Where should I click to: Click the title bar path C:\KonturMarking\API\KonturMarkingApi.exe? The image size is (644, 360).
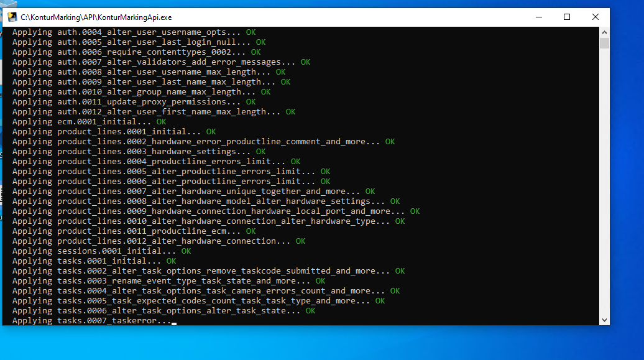click(96, 17)
